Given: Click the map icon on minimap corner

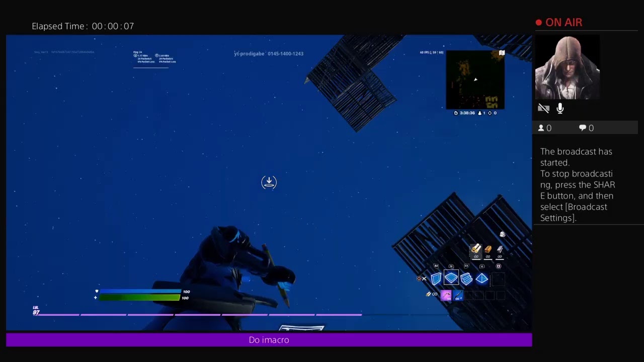Looking at the screenshot, I should pos(502,53).
